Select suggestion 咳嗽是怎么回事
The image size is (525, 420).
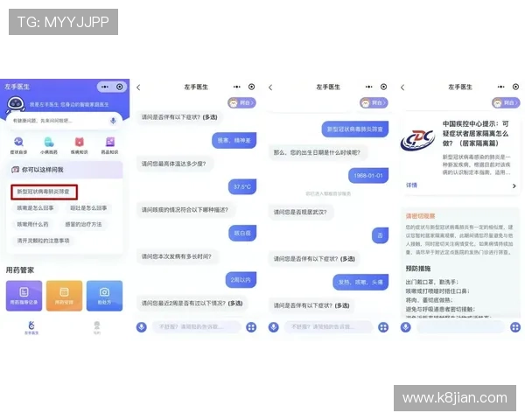point(36,208)
